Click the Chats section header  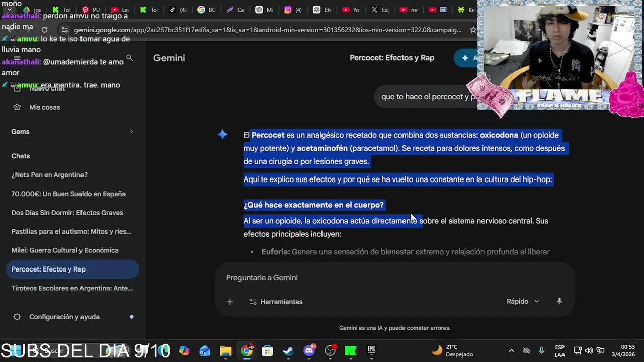tap(21, 156)
